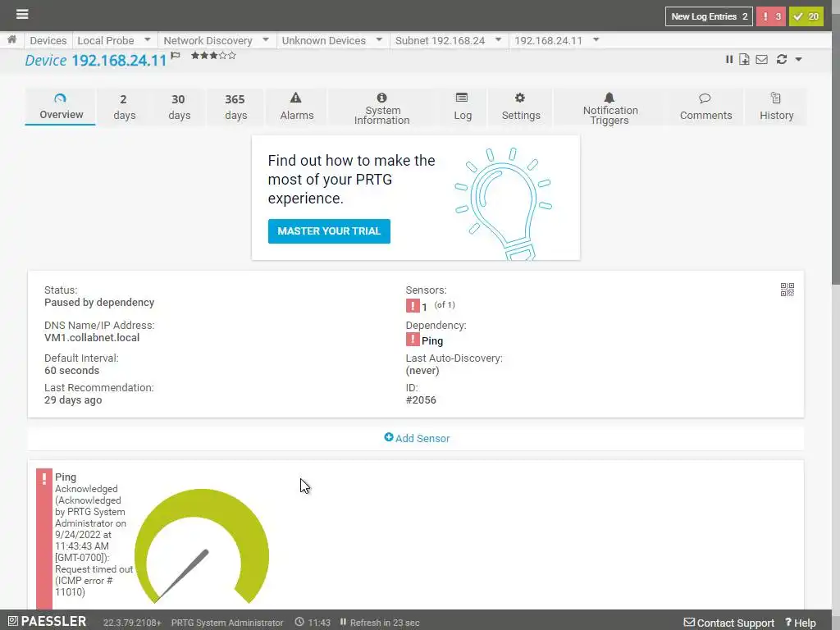Open the 2 days tab

124,107
